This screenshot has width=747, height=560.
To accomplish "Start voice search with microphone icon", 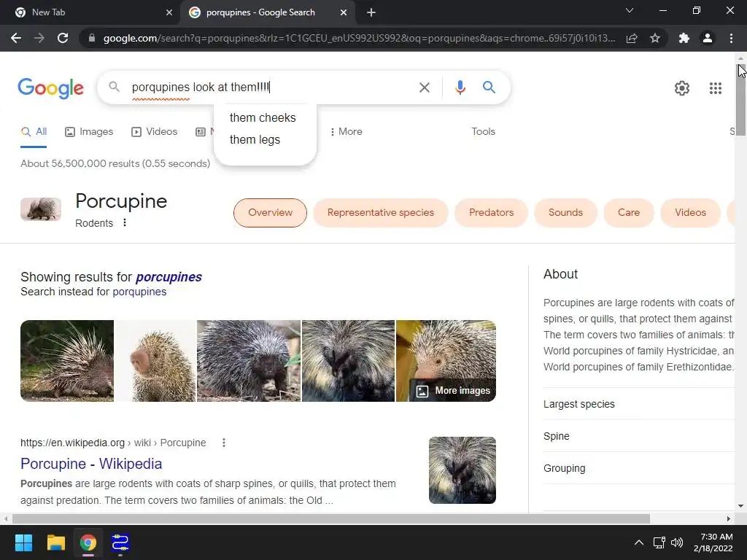I will point(460,87).
